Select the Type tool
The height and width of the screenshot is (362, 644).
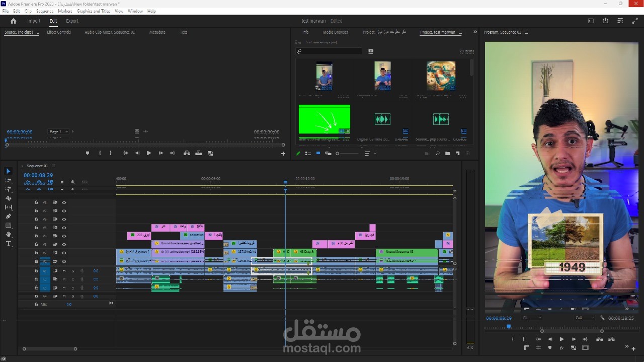click(x=8, y=244)
